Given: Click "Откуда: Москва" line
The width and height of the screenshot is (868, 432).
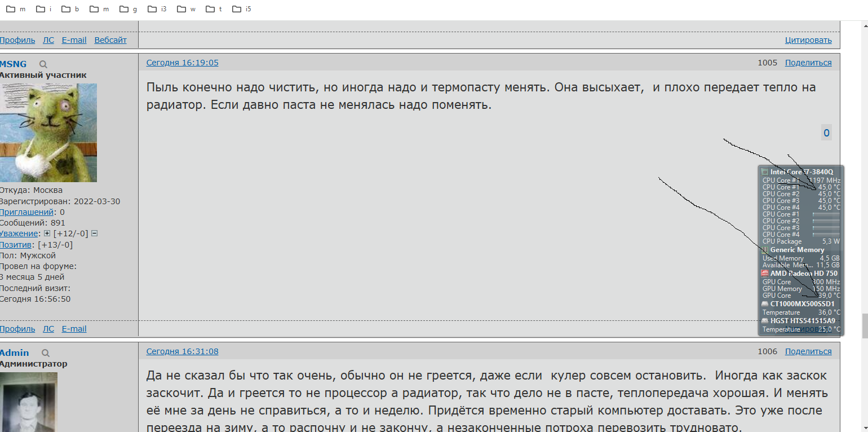Looking at the screenshot, I should coord(31,190).
